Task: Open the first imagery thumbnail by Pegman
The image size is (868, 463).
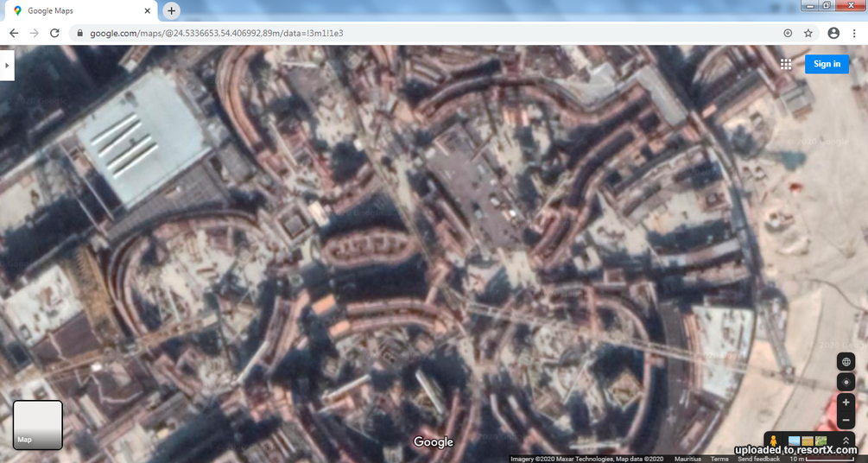Action: [794, 441]
